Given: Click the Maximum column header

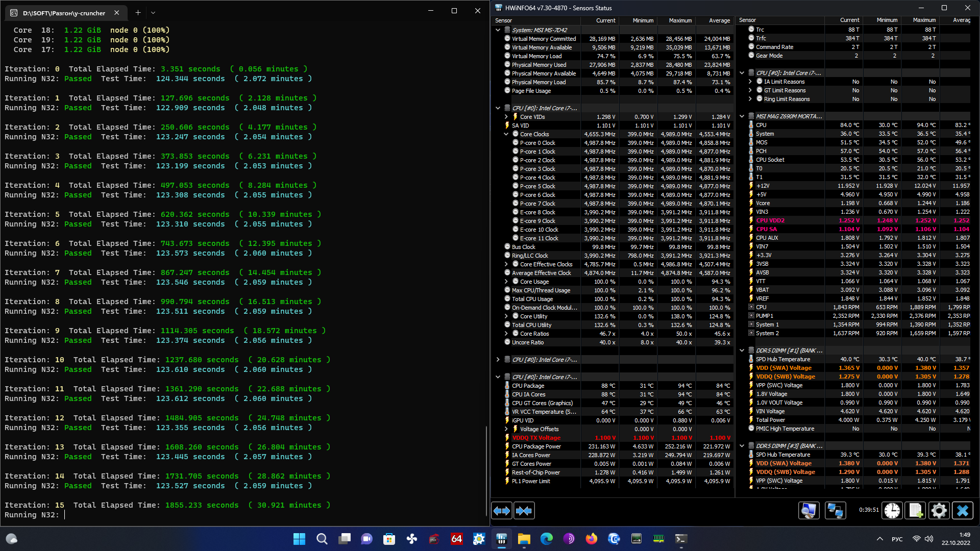Looking at the screenshot, I should tap(680, 20).
